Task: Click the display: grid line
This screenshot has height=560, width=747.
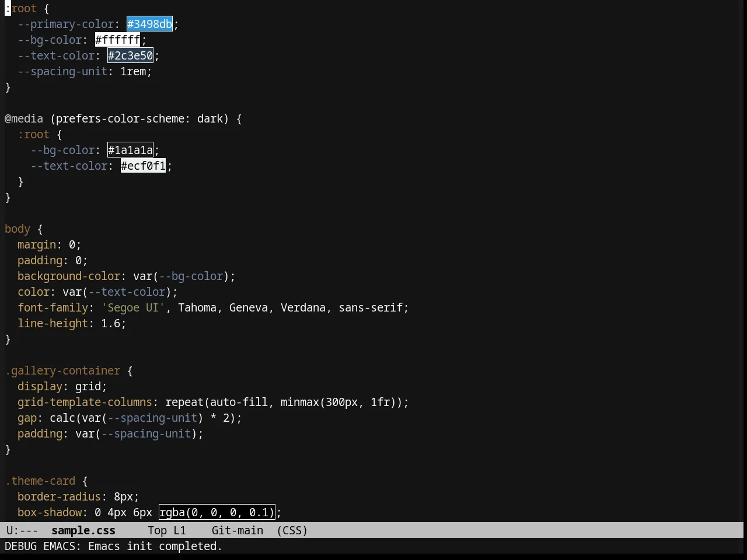Action: point(62,386)
